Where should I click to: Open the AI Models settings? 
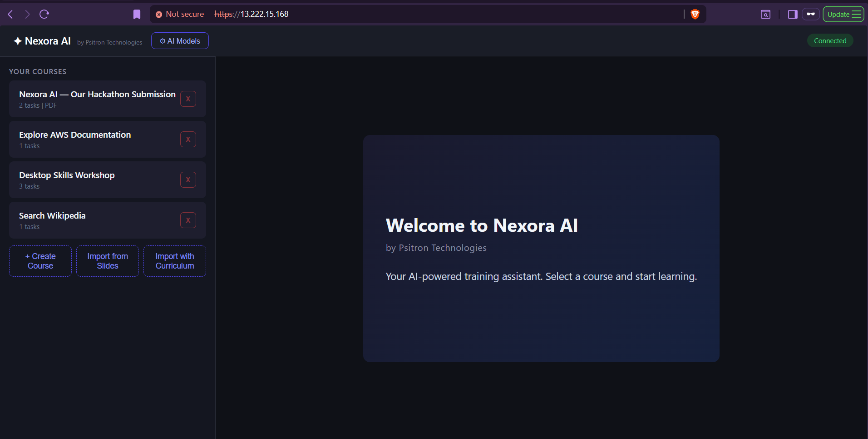tap(180, 41)
